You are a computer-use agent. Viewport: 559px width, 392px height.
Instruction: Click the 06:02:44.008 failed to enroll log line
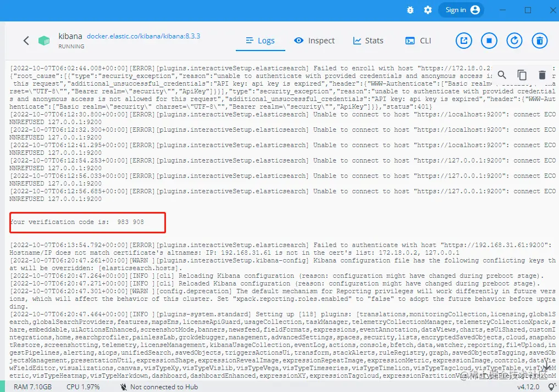click(x=283, y=87)
